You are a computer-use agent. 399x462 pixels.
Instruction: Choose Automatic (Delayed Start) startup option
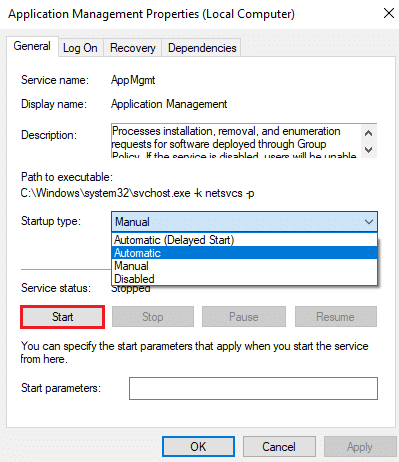(x=244, y=240)
